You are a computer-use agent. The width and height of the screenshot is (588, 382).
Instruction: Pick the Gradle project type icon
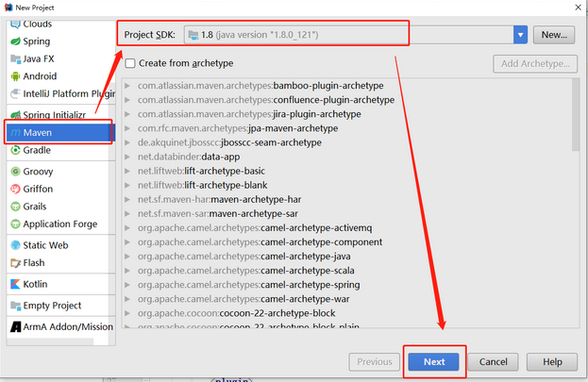(x=15, y=150)
